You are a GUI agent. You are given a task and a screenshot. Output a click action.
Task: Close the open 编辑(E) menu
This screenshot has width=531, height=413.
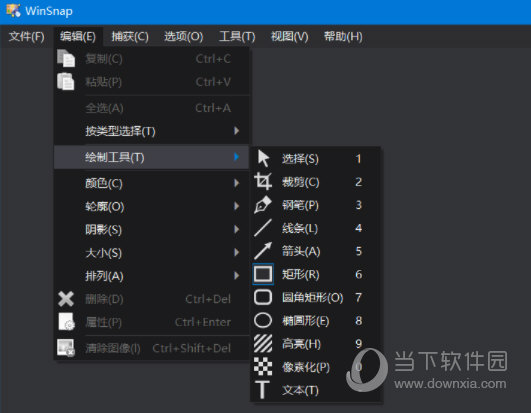(x=78, y=36)
